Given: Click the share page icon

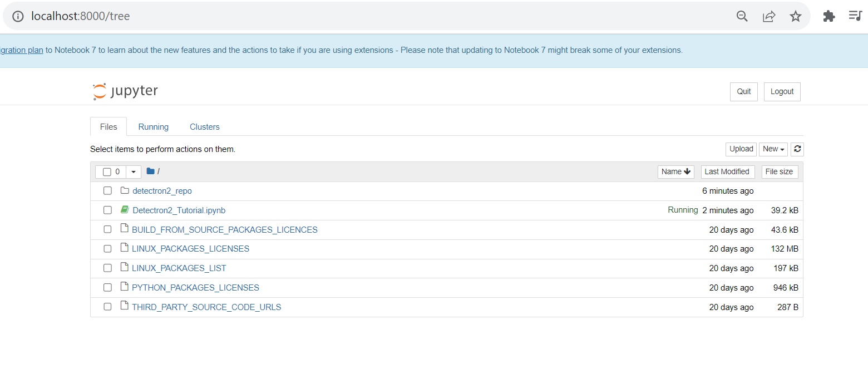Looking at the screenshot, I should click(769, 16).
